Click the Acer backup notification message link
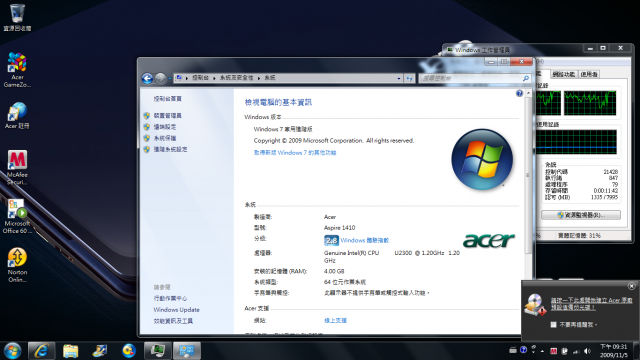This screenshot has width=640, height=360. tap(591, 304)
